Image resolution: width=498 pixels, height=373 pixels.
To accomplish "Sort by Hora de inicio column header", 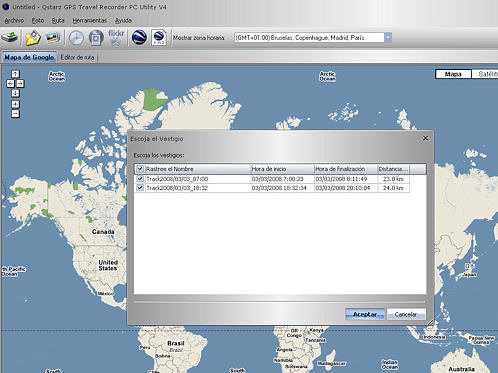I will coord(282,169).
